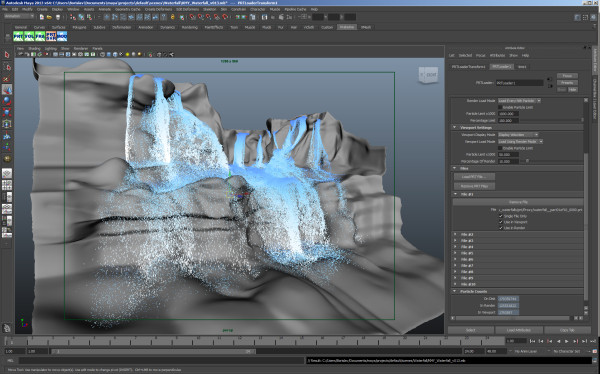Click the play forwards button
600x374 pixels.
[x=567, y=341]
